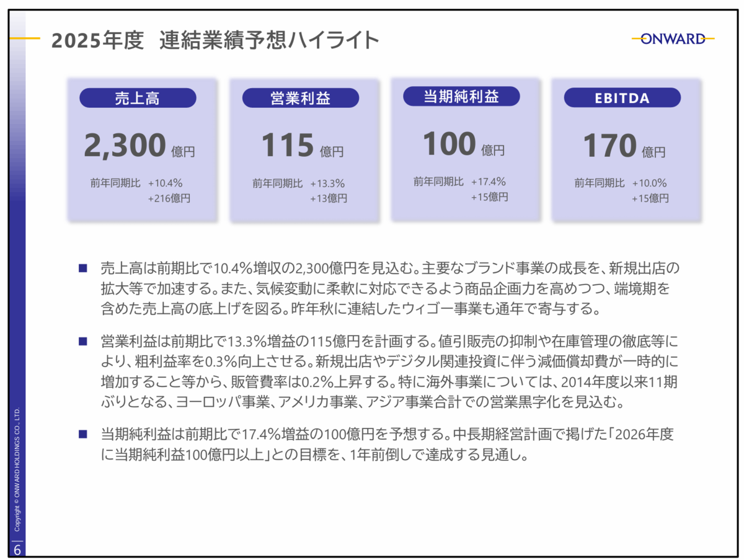744x560 pixels.
Task: Click the ONWARD logo
Action: coord(673,39)
